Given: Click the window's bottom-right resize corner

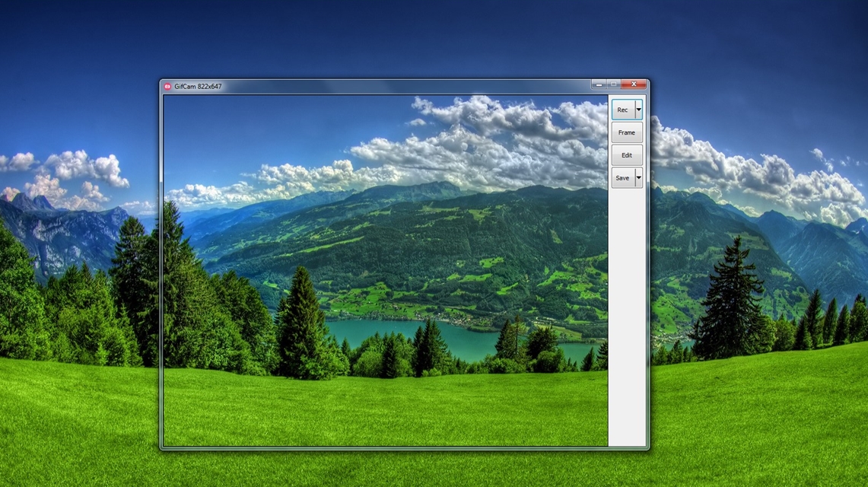Looking at the screenshot, I should pyautogui.click(x=647, y=447).
